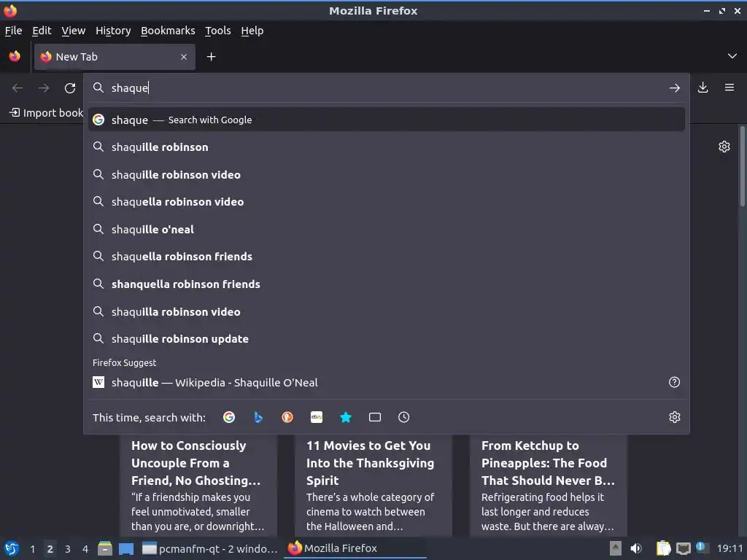Select the New Tab tab
747x560 pixels.
coord(115,57)
